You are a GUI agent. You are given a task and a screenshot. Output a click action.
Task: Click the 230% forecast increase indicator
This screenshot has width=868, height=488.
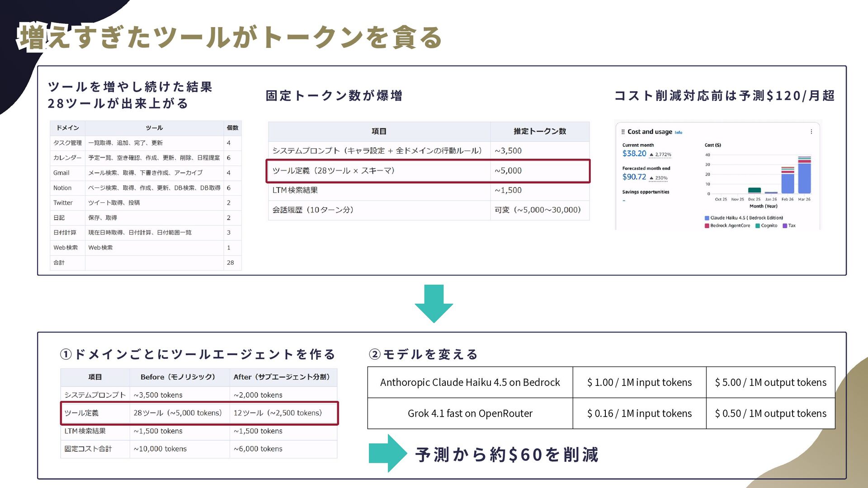click(651, 178)
